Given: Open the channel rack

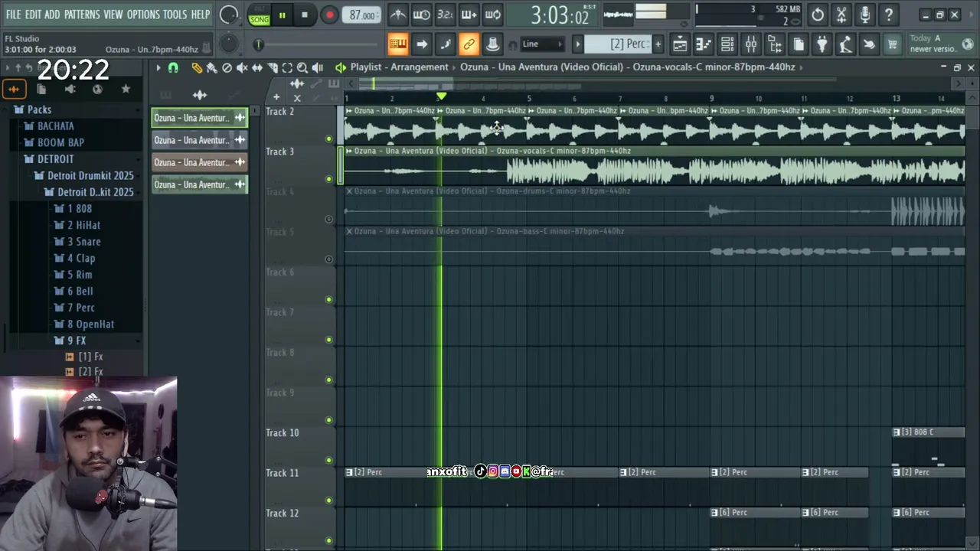Looking at the screenshot, I should (727, 44).
